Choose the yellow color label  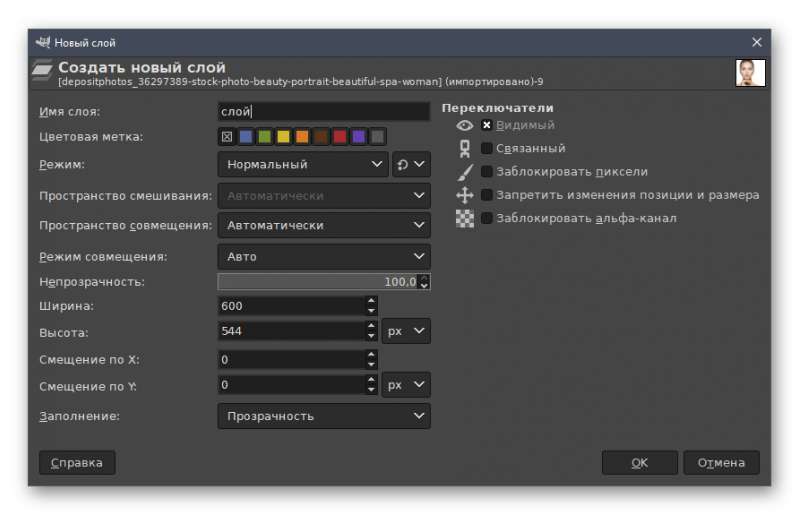click(x=283, y=137)
